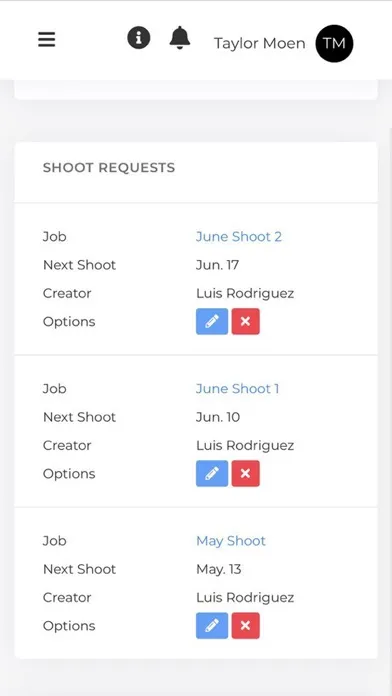Click the Shoot Requests header
Image resolution: width=392 pixels, height=696 pixels.
(x=109, y=168)
